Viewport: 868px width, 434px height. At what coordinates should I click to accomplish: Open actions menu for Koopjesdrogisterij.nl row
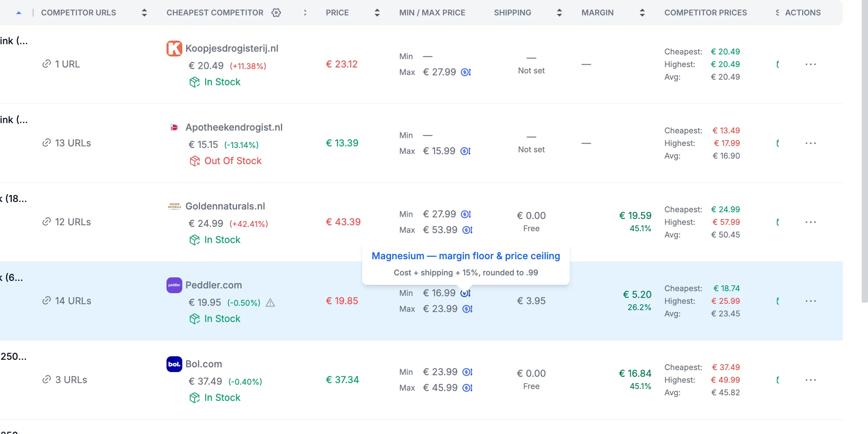click(810, 64)
